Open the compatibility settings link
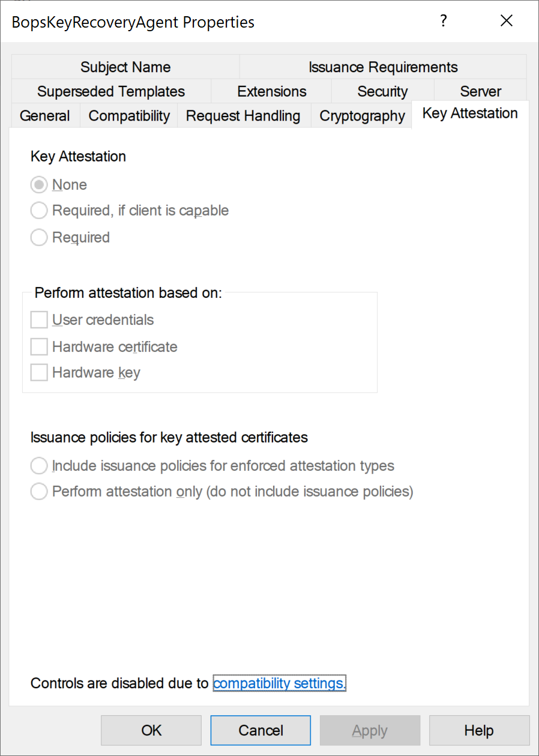539x756 pixels. pos(279,683)
